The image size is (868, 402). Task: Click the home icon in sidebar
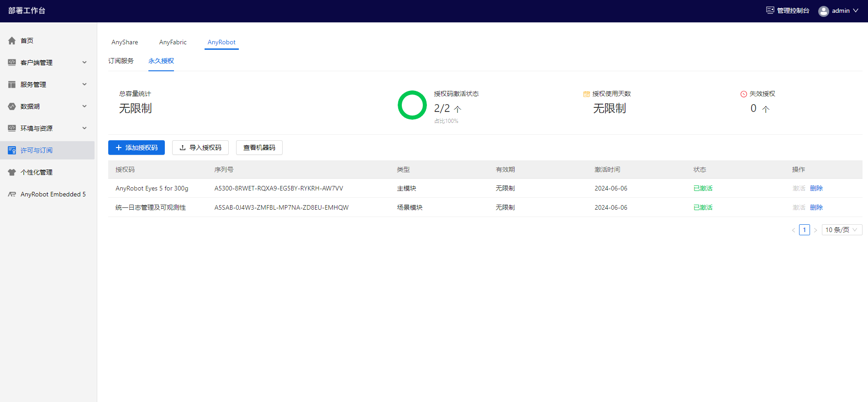[x=12, y=41]
